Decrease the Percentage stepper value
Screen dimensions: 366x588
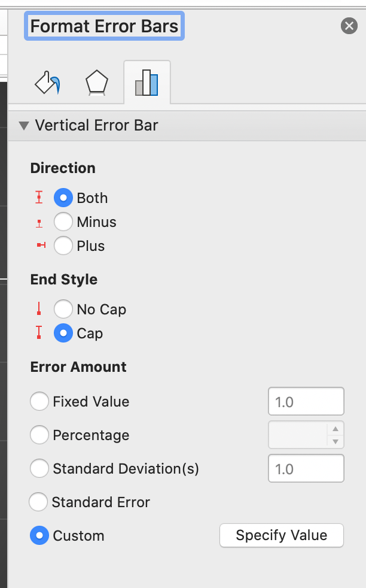[x=335, y=442]
